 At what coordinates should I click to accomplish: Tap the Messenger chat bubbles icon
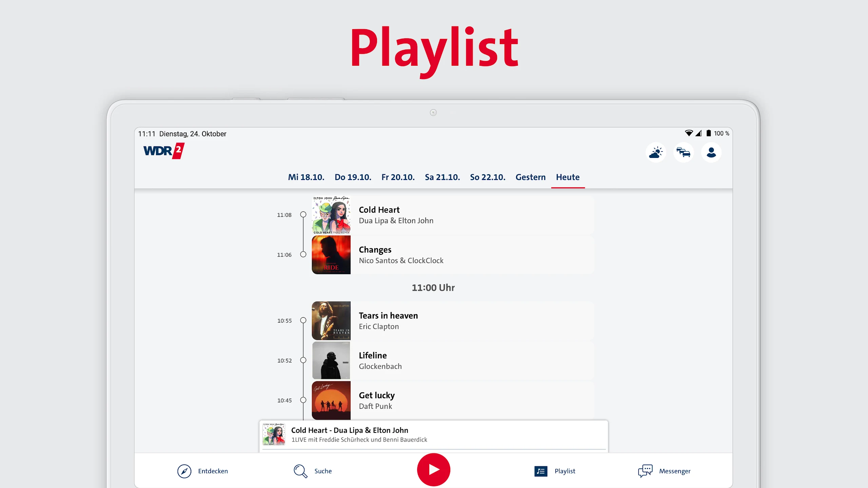pyautogui.click(x=645, y=471)
